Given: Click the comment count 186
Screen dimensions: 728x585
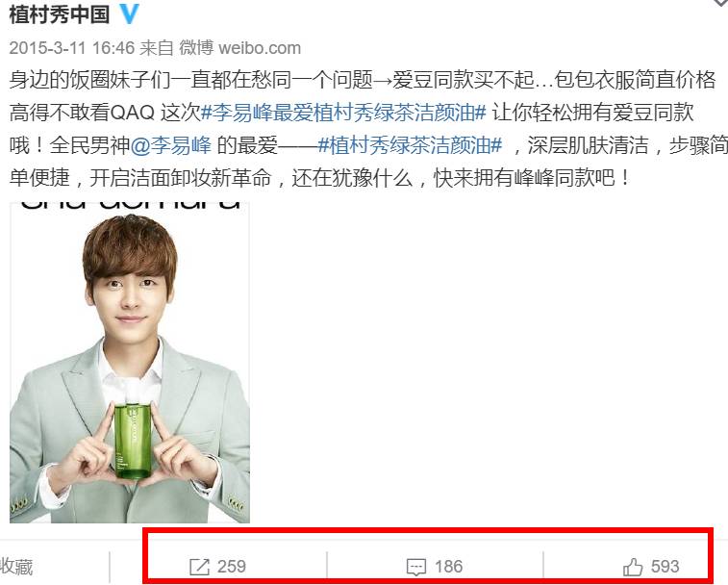Looking at the screenshot, I should (x=448, y=567).
